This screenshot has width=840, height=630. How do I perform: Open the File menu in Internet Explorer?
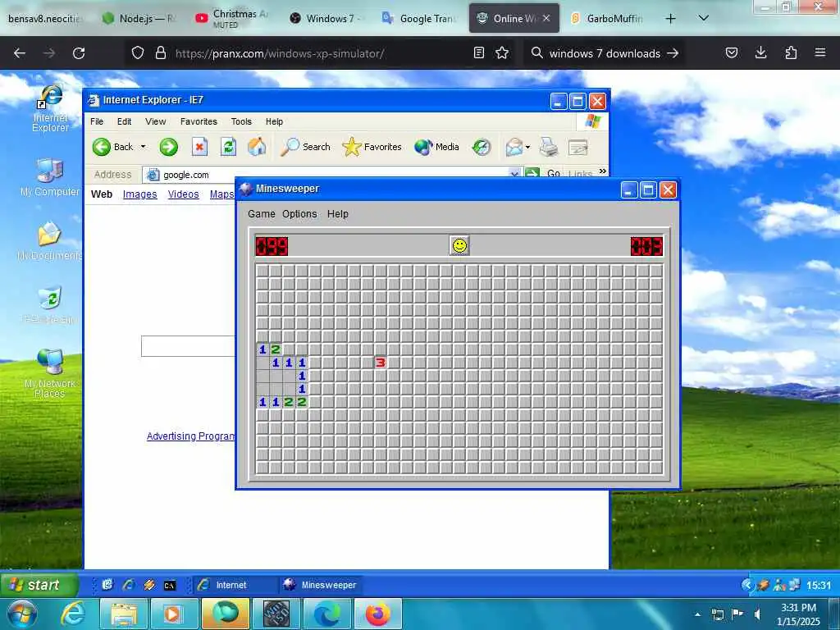tap(97, 121)
